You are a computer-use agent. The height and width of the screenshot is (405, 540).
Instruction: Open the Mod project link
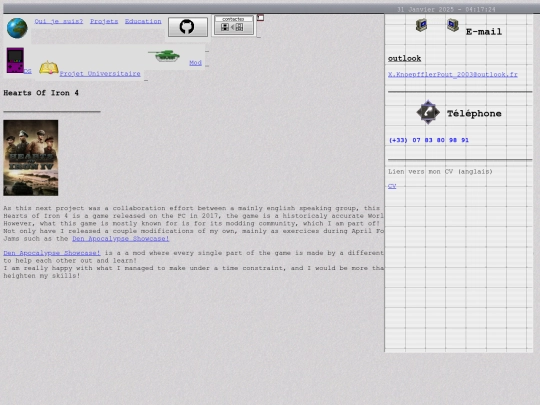click(195, 63)
